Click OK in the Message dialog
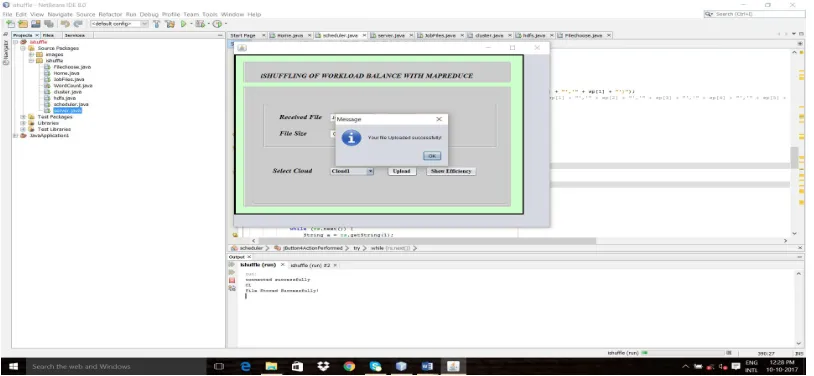This screenshot has width=814, height=376. [432, 156]
